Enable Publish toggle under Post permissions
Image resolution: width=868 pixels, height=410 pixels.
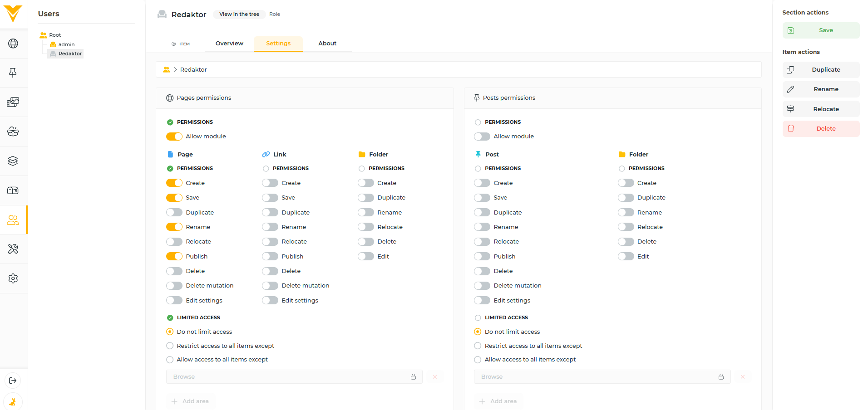[482, 257]
